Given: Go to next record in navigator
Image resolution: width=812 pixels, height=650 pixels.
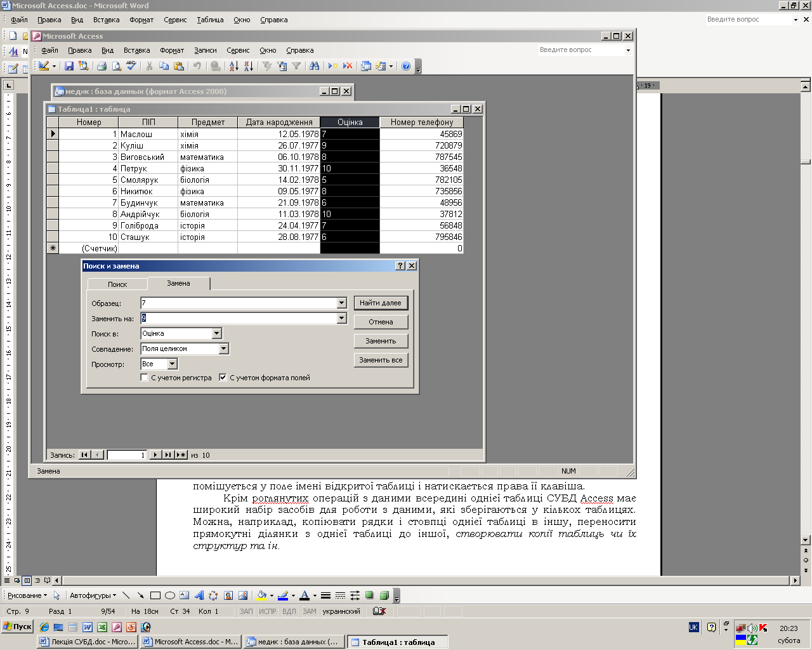Looking at the screenshot, I should (155, 455).
